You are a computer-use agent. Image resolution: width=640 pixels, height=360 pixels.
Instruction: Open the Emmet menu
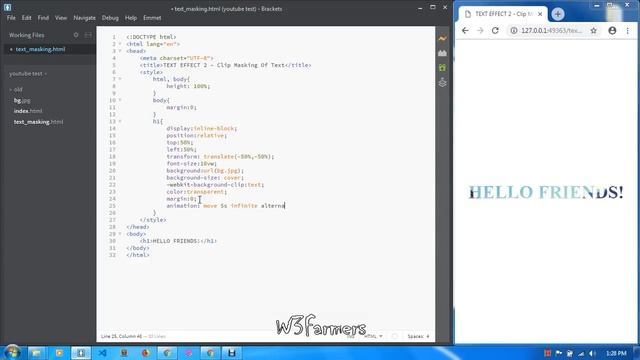(152, 18)
